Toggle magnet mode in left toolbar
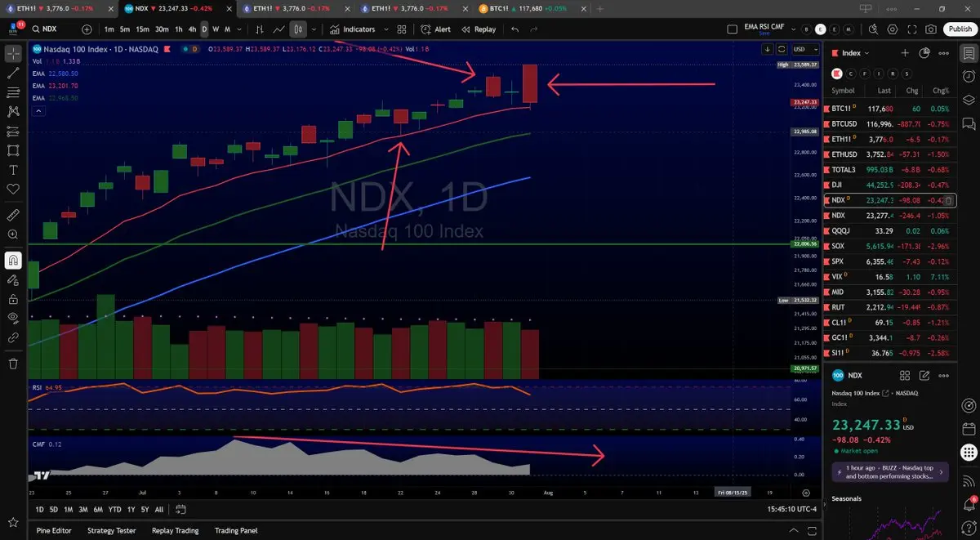The width and height of the screenshot is (980, 540). (13, 261)
